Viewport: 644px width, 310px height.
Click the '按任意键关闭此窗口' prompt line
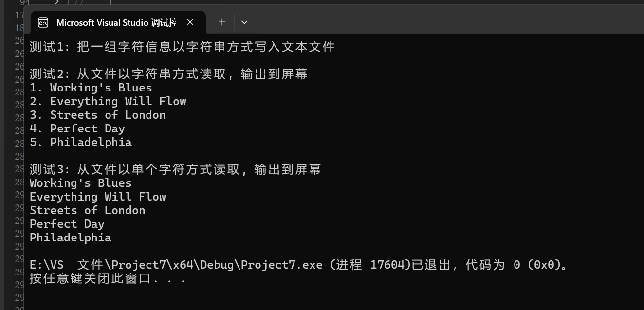(x=107, y=278)
